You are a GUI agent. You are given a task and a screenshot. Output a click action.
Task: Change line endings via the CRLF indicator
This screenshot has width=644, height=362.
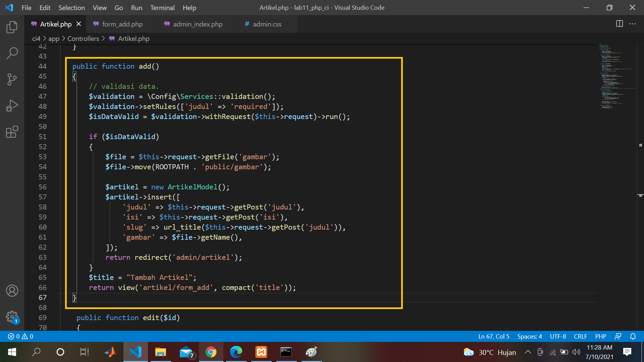click(580, 336)
